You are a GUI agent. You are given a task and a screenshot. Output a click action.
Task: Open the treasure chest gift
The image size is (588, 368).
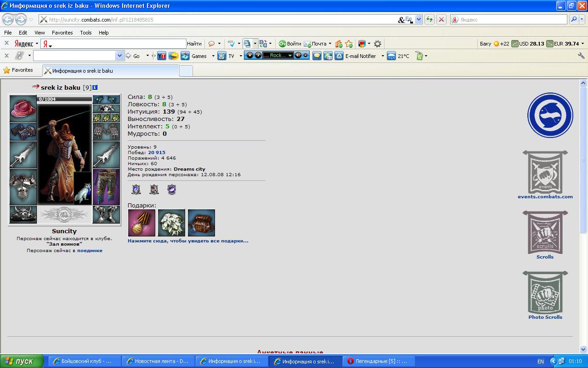pos(201,223)
